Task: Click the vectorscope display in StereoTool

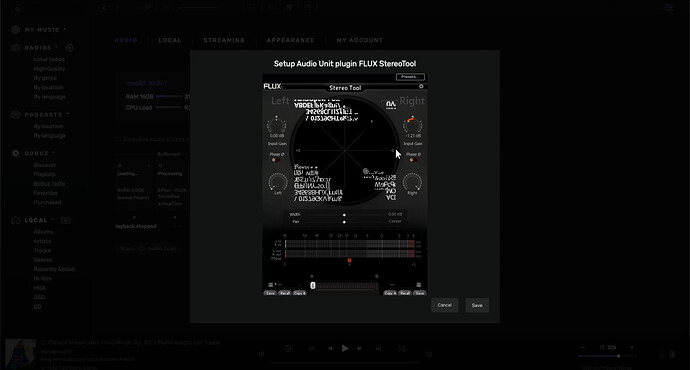Action: (345, 150)
